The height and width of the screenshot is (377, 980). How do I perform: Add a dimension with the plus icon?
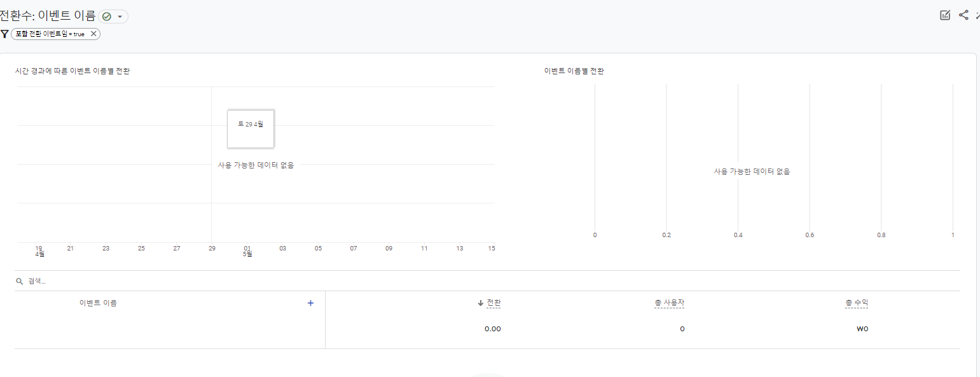pos(310,303)
